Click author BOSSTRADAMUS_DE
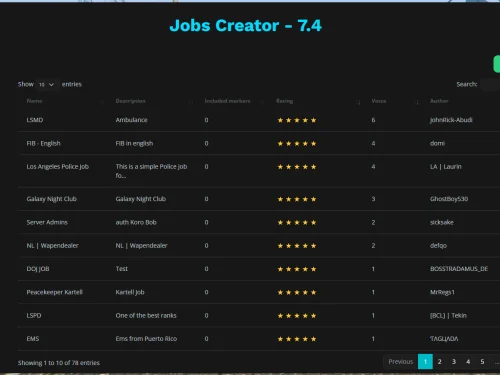 459,269
